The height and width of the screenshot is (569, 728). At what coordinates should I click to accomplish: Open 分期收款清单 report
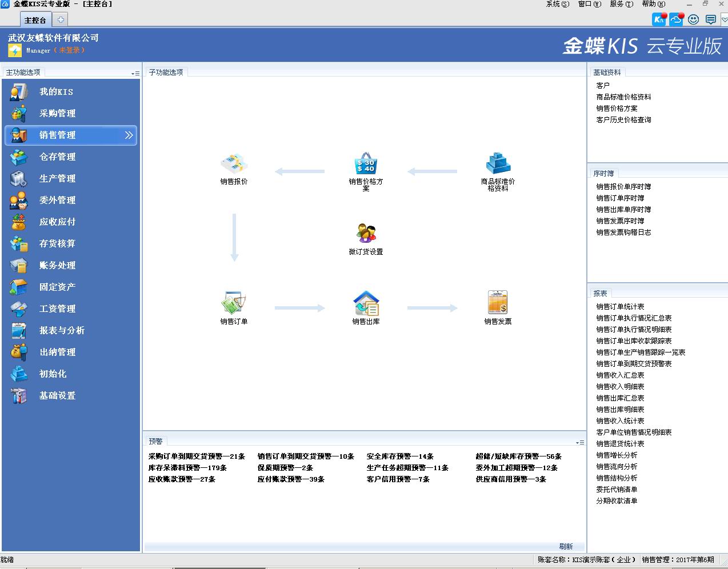pyautogui.click(x=617, y=501)
